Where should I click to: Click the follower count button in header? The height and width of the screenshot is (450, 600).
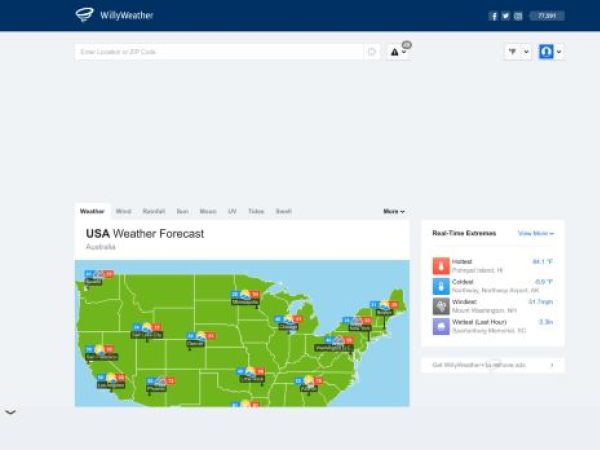[x=546, y=16]
